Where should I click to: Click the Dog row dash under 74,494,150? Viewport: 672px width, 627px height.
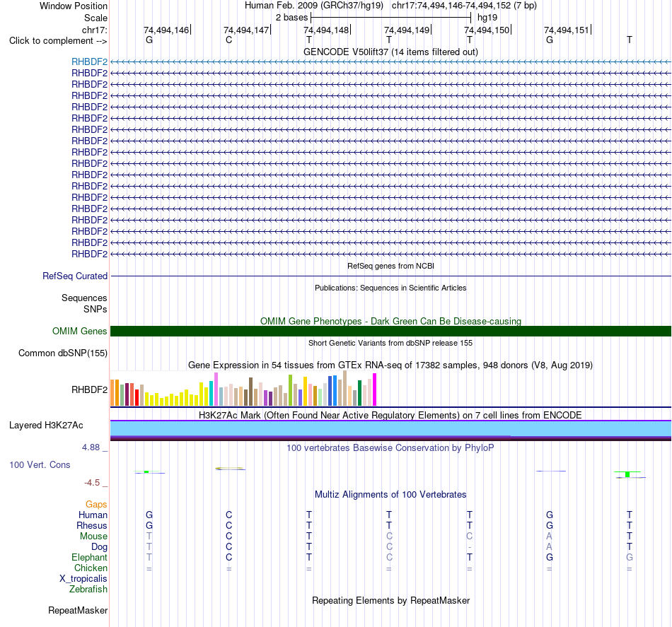click(x=470, y=547)
